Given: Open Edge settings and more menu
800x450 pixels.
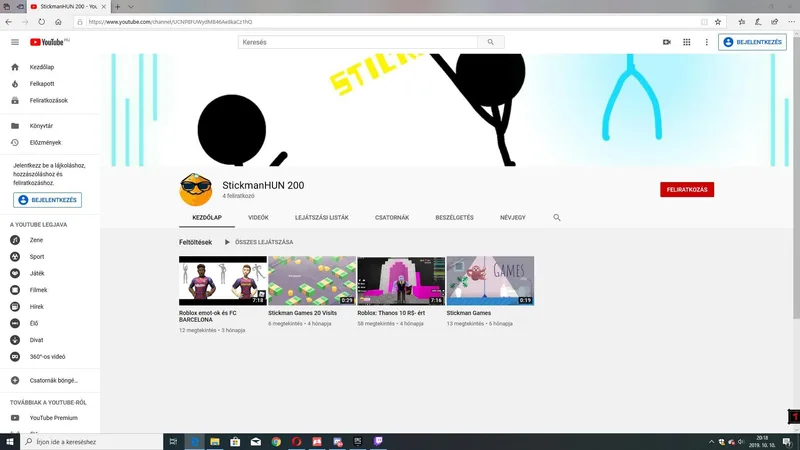Looking at the screenshot, I should [x=791, y=22].
